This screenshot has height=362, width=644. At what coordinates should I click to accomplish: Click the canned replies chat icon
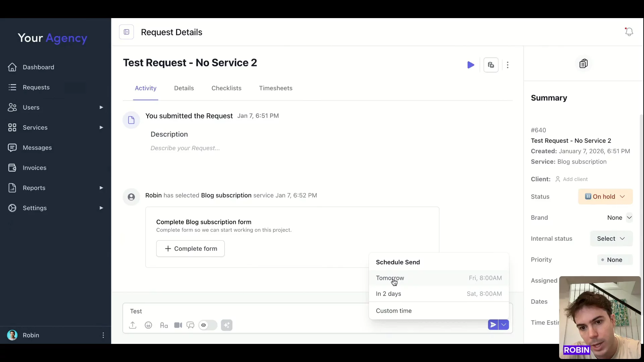tap(191, 325)
